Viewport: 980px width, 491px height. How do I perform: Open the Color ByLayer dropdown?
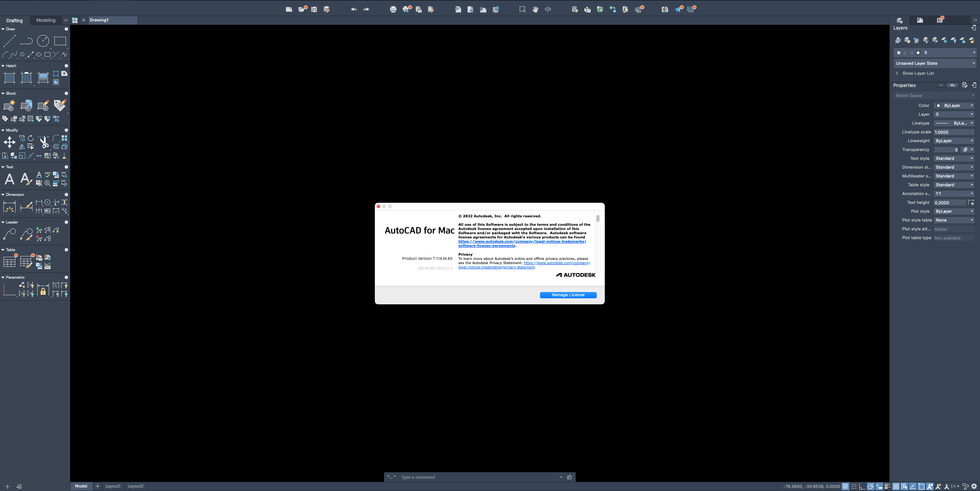pyautogui.click(x=954, y=105)
